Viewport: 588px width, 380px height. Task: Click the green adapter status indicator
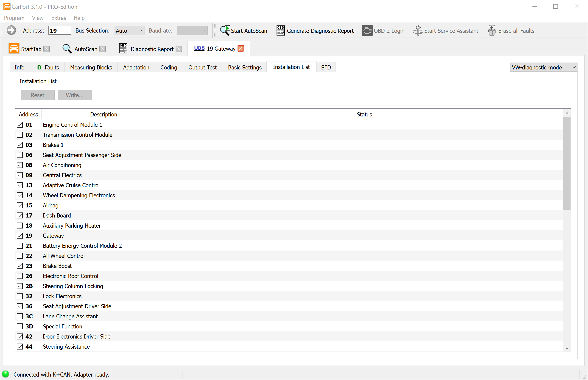(6, 374)
